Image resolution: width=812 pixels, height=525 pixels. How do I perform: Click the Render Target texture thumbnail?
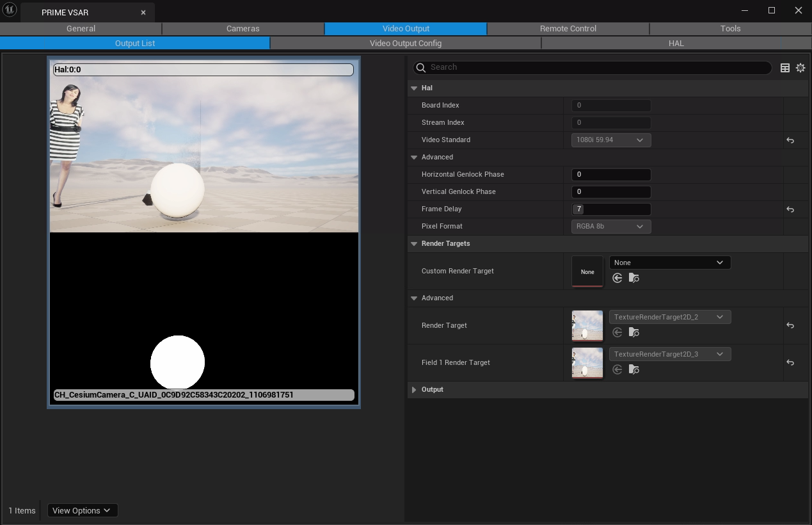(x=587, y=326)
